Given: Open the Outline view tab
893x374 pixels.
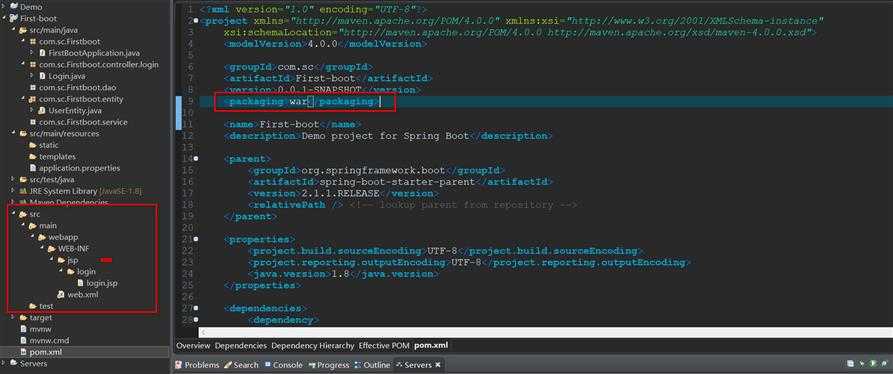Looking at the screenshot, I should pos(372,365).
